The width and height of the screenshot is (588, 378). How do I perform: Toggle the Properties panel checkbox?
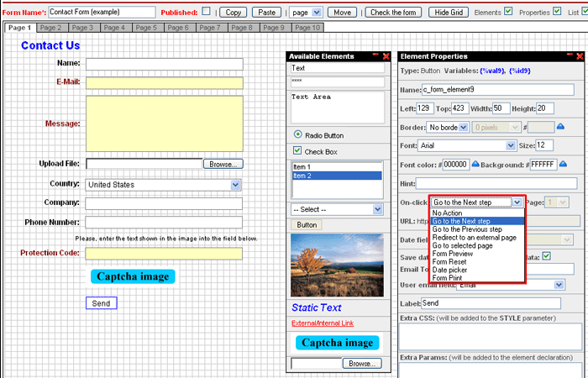click(557, 11)
